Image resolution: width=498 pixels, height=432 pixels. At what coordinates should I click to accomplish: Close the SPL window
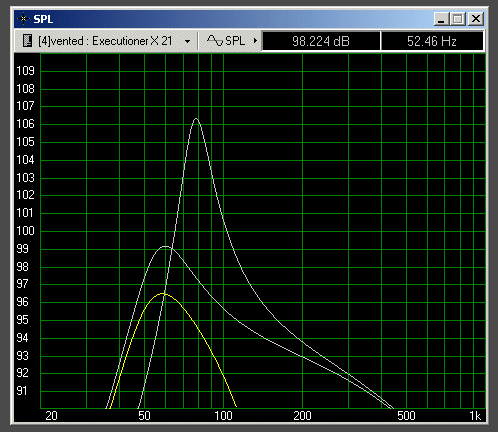pos(476,19)
